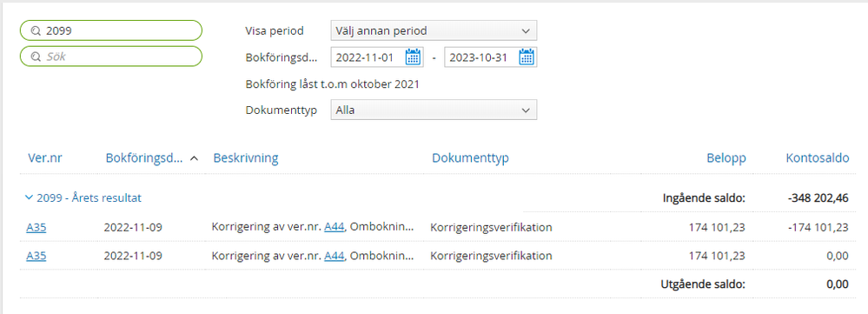Collapse the 2099 - Årets resultat group
868x314 pixels.
[30, 197]
